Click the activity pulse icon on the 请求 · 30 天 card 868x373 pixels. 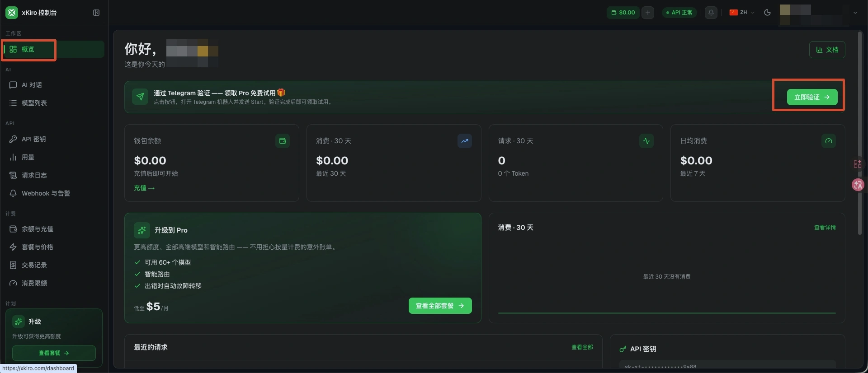[646, 141]
